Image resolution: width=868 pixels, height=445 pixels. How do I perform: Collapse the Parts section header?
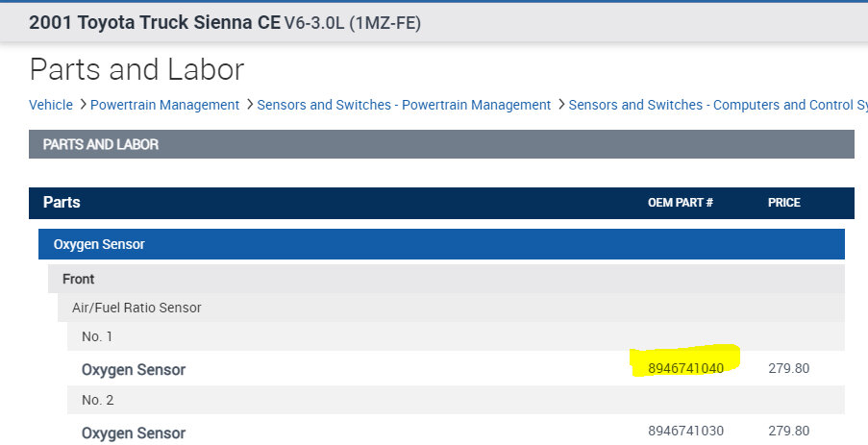coord(62,203)
